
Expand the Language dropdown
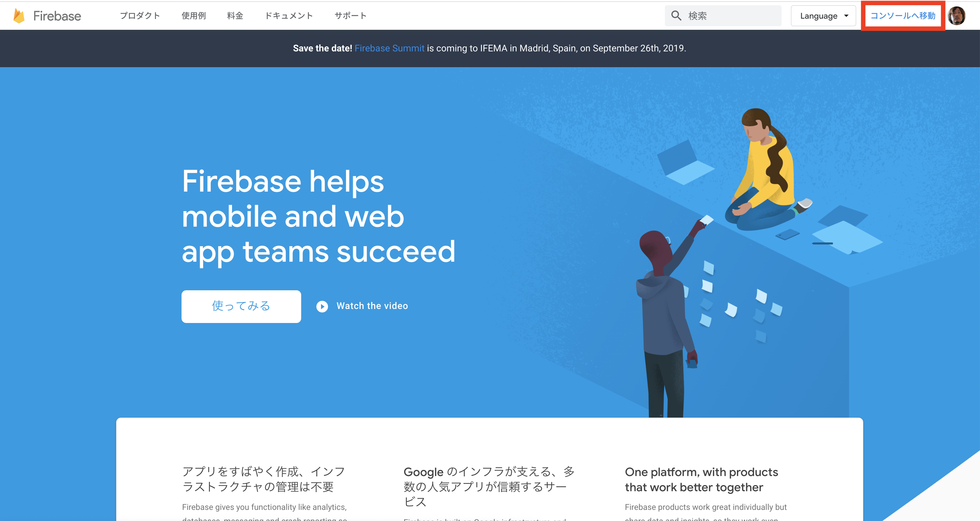tap(823, 15)
